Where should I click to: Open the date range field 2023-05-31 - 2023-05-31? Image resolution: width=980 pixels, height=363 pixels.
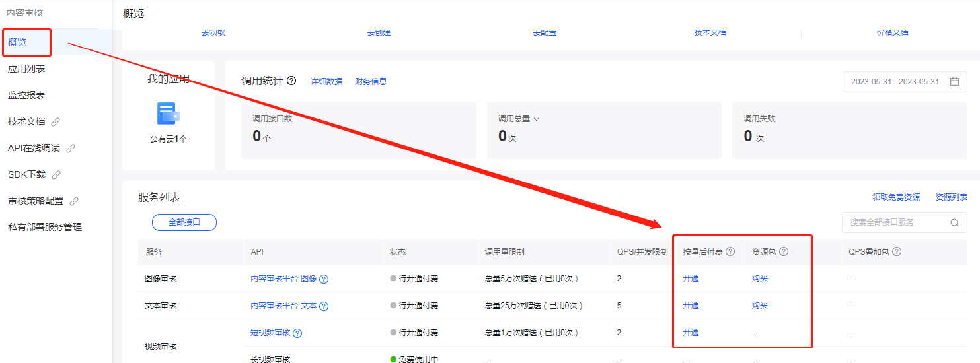coord(905,82)
